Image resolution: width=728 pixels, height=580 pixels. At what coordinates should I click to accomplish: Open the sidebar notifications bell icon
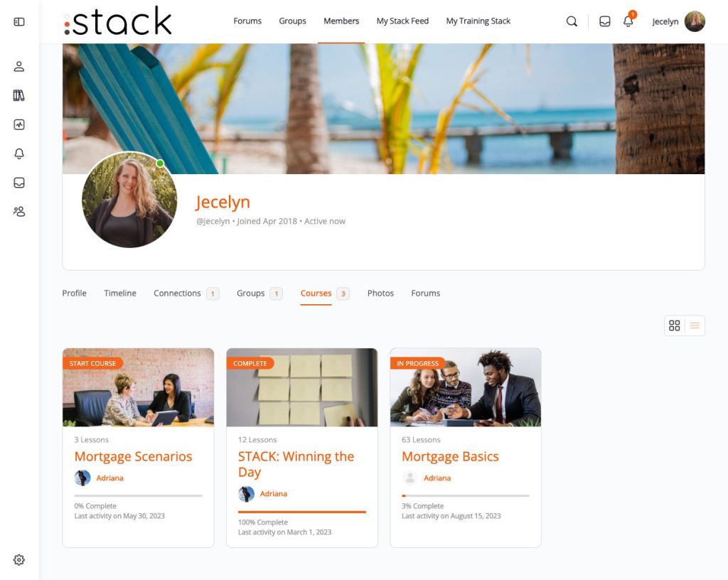(19, 154)
